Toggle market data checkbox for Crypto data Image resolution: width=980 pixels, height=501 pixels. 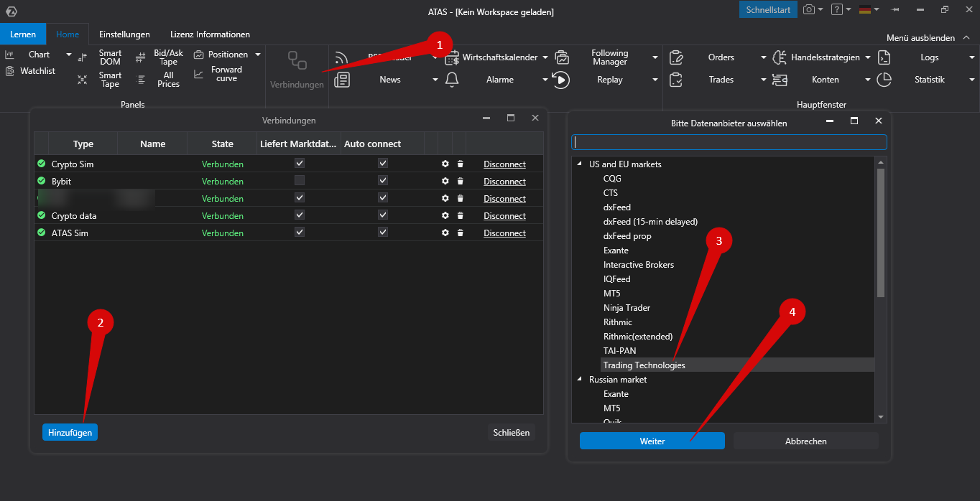[300, 215]
